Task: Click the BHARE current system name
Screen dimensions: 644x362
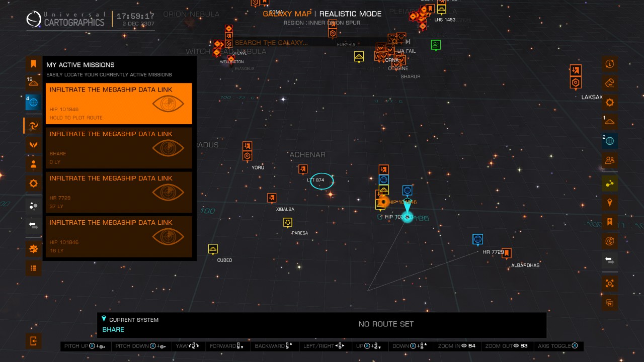Action: point(113,329)
